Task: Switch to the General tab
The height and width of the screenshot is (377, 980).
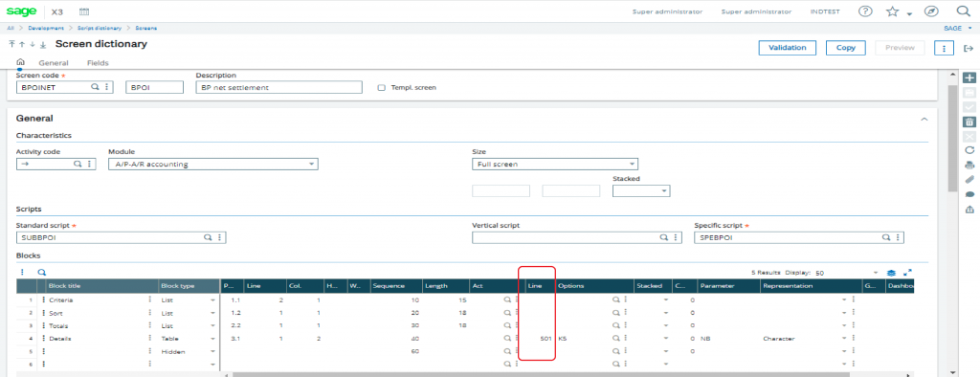Action: (x=54, y=62)
